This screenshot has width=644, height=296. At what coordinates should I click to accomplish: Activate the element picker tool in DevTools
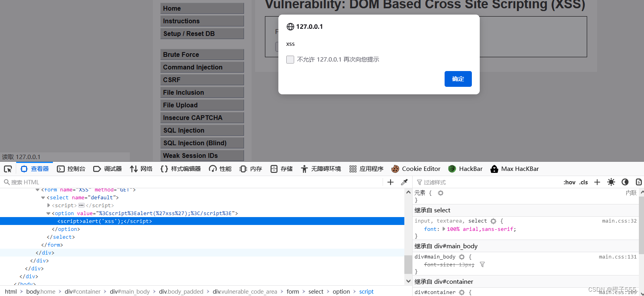click(x=8, y=169)
